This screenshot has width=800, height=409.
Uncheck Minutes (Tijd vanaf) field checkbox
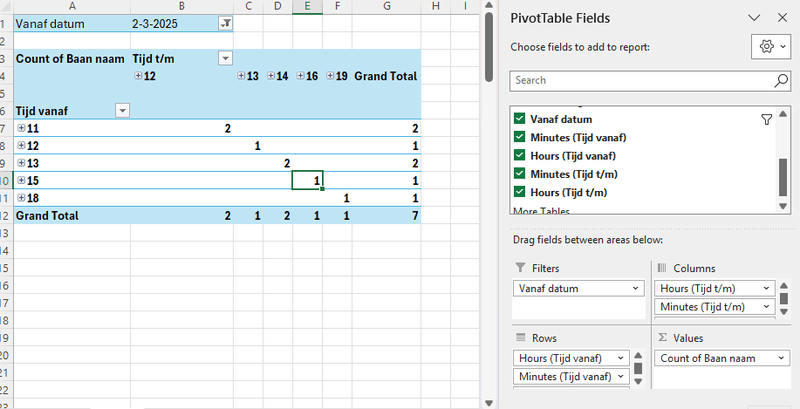click(x=519, y=137)
